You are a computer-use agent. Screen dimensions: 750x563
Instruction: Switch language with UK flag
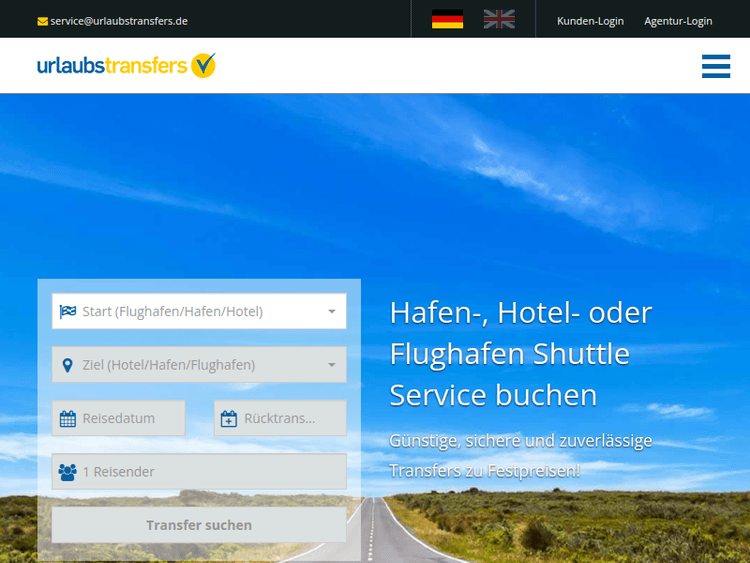pos(499,19)
